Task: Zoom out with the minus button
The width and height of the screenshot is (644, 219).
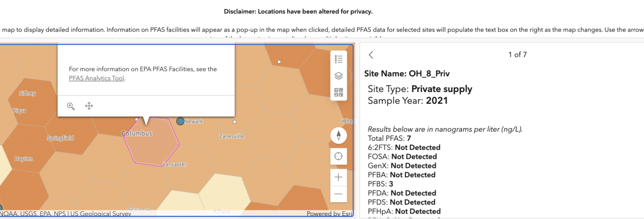Action: click(x=338, y=194)
